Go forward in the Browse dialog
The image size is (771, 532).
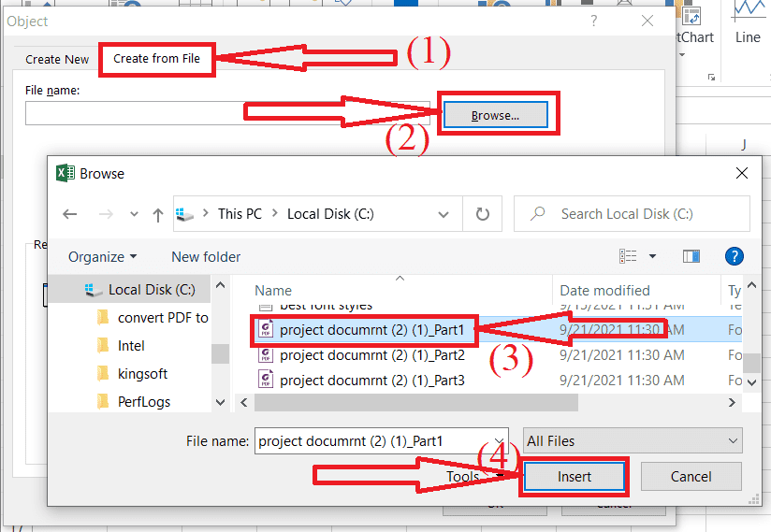click(106, 214)
